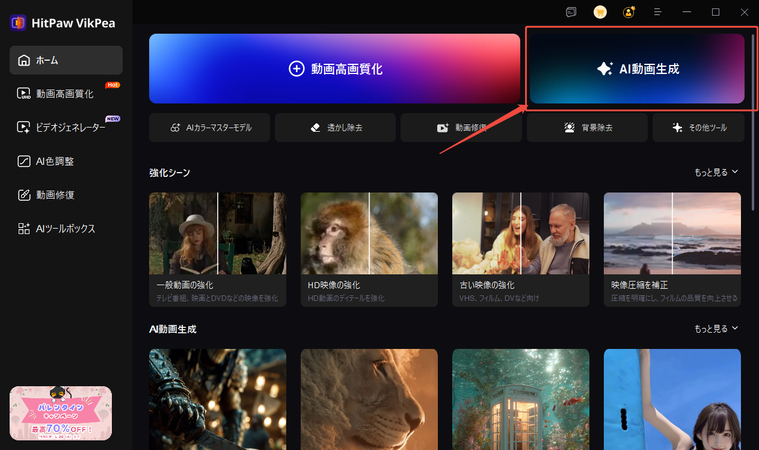Expand もっと見る for AI動画生成 section
This screenshot has height=450, width=759.
pos(716,329)
